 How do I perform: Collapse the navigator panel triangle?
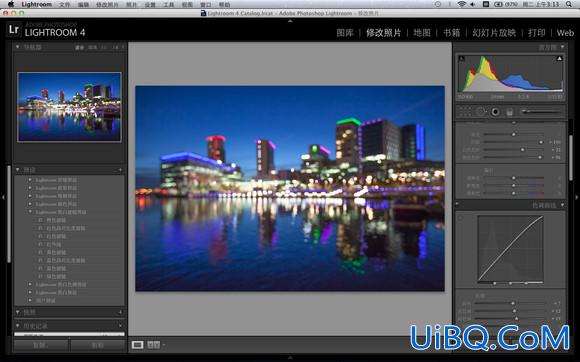(x=17, y=47)
